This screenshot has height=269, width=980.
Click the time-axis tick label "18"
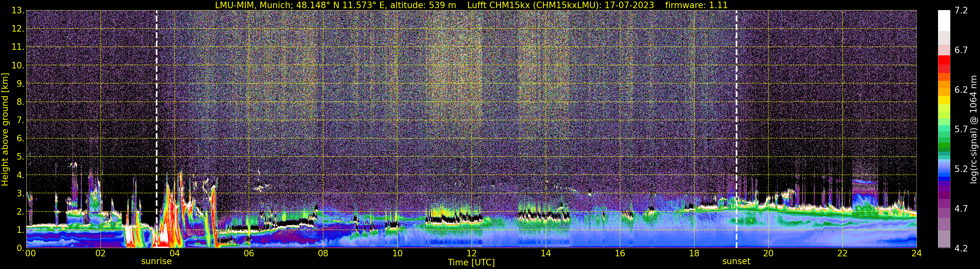pyautogui.click(x=694, y=253)
